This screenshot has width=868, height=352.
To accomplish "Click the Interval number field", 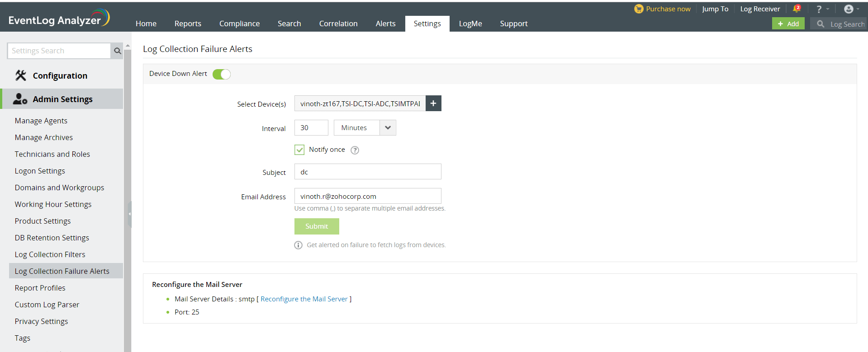I will click(311, 128).
